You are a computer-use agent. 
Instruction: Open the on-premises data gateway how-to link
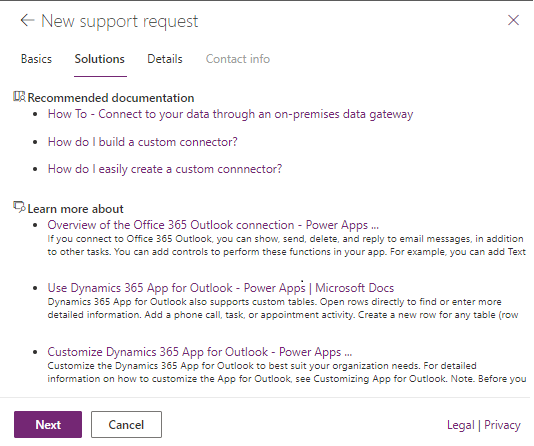point(231,114)
